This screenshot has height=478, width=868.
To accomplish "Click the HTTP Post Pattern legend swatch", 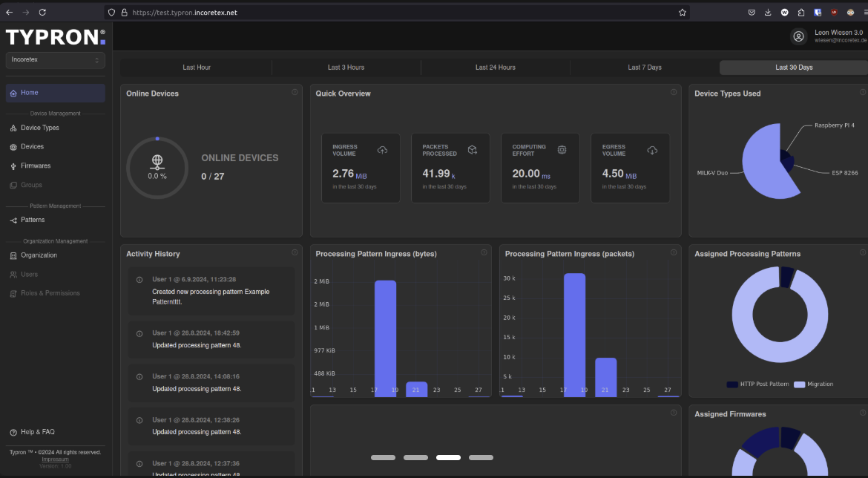I will click(731, 384).
